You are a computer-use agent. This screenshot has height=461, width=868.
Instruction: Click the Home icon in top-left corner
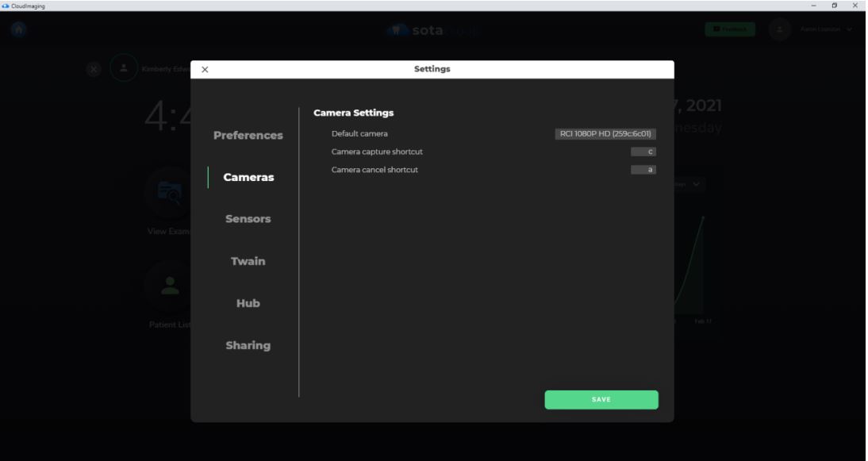tap(18, 29)
